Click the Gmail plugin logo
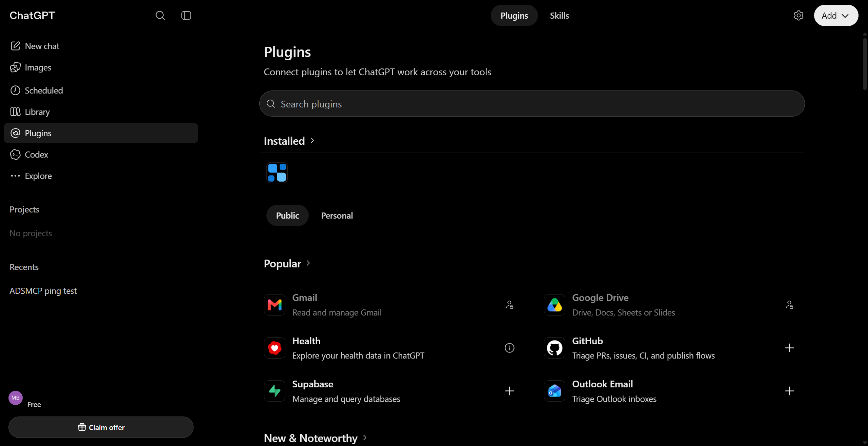 (275, 305)
